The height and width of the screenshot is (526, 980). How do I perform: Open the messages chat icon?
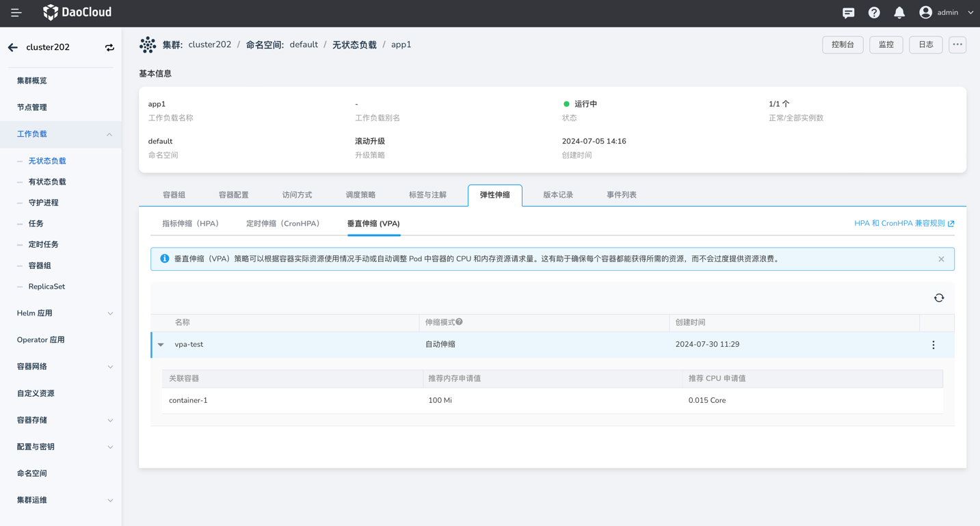click(848, 13)
